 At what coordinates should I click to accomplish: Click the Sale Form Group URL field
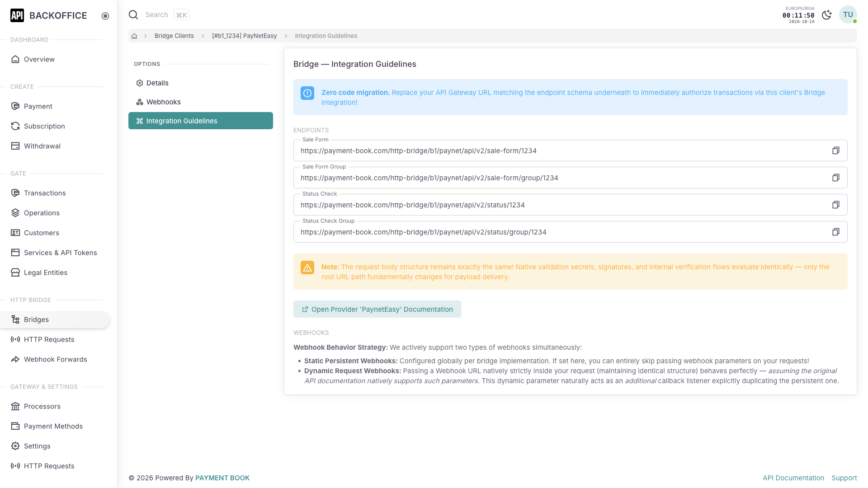[x=570, y=178]
